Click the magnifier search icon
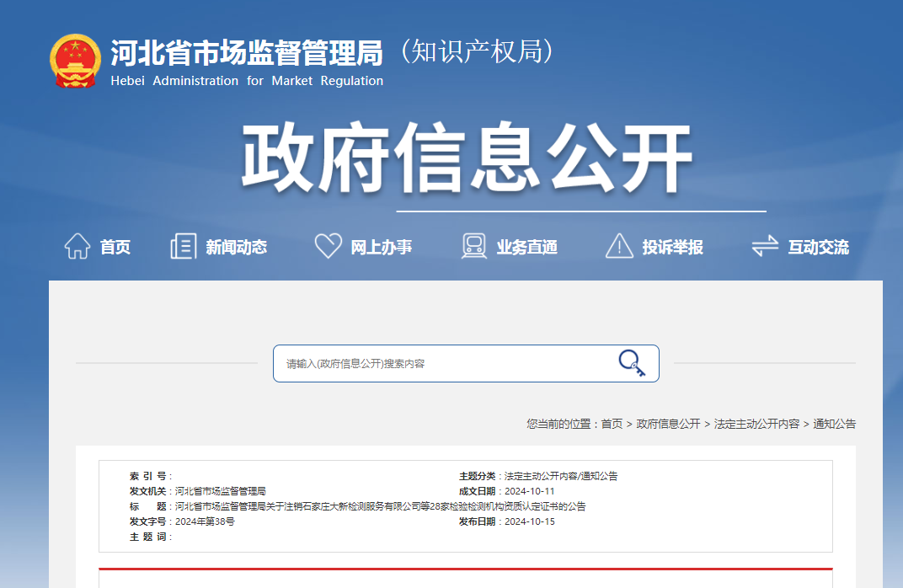Image resolution: width=903 pixels, height=588 pixels. (632, 363)
